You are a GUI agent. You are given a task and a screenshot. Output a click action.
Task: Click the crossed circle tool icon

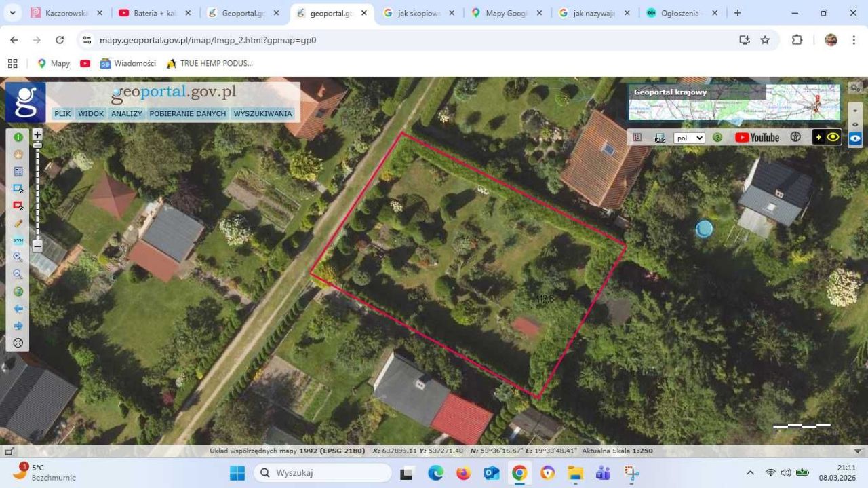coord(18,343)
